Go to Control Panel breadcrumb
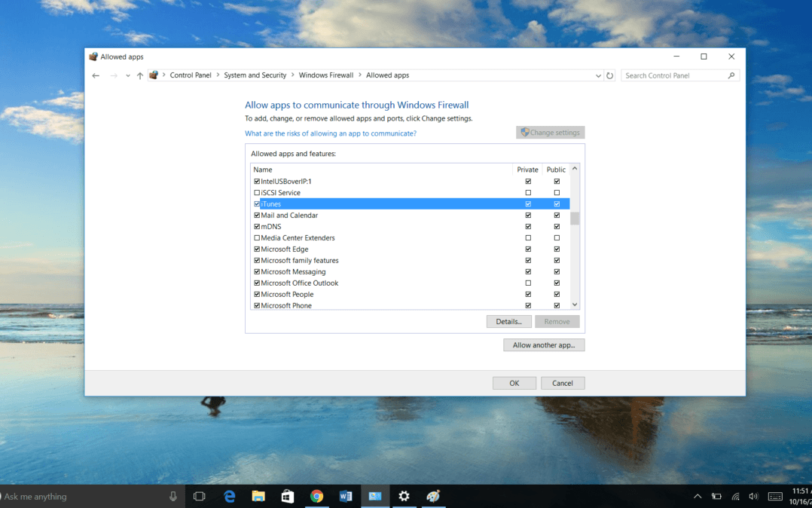 point(191,75)
